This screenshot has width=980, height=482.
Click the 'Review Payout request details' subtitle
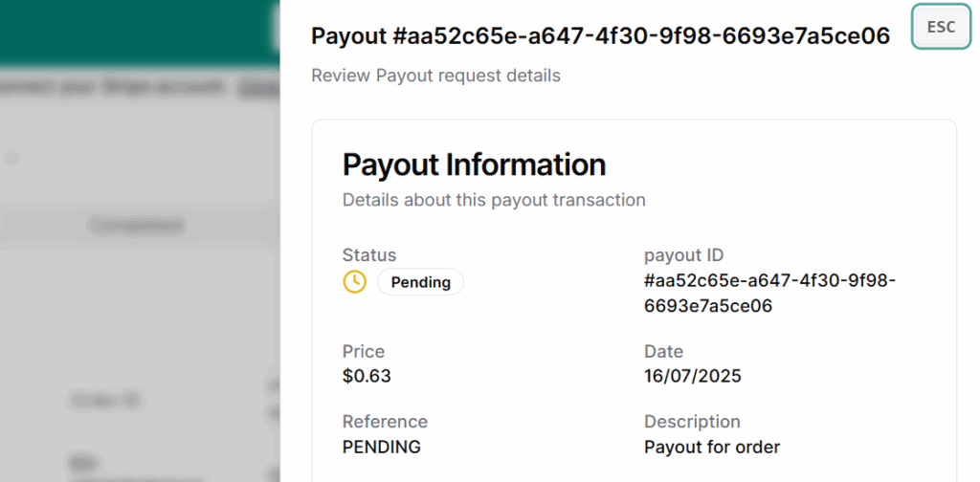435,75
